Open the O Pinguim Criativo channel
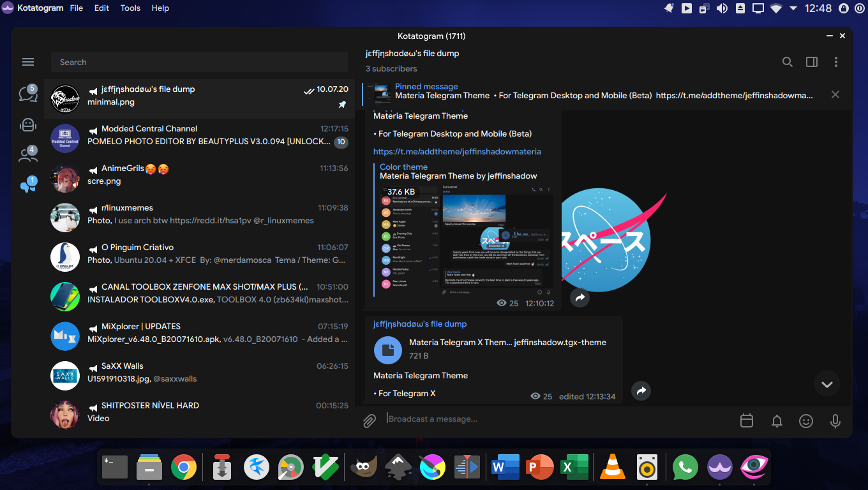The height and width of the screenshot is (490, 868). pyautogui.click(x=199, y=256)
